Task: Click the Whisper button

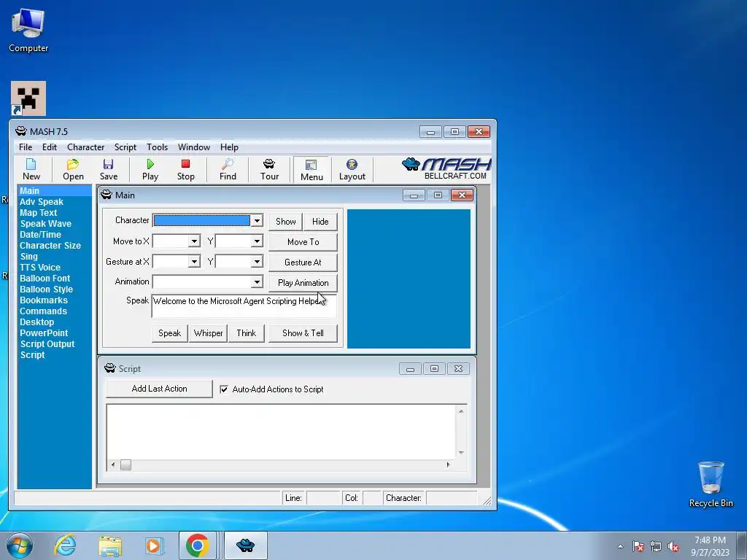Action: coord(208,333)
